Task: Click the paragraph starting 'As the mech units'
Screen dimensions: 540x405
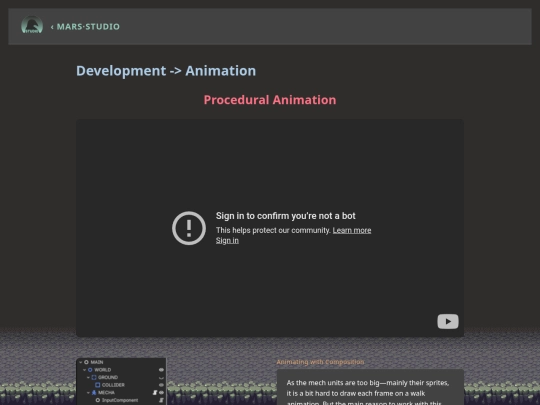Action: point(368,393)
